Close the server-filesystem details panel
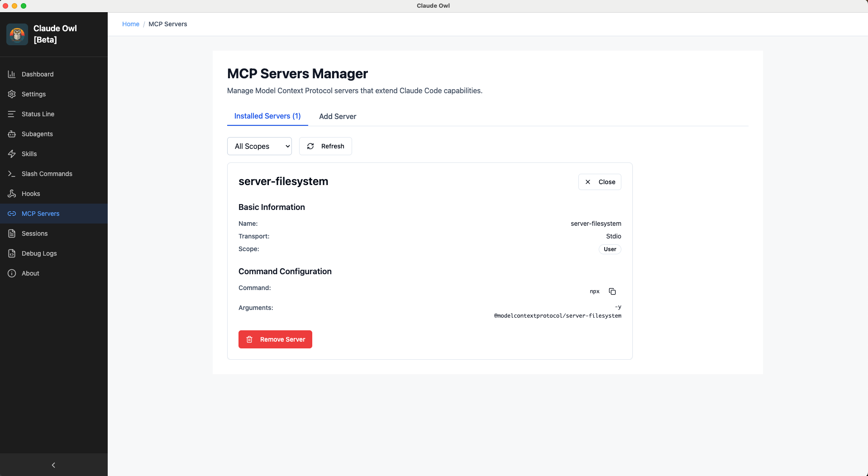Image resolution: width=868 pixels, height=476 pixels. [x=600, y=182]
